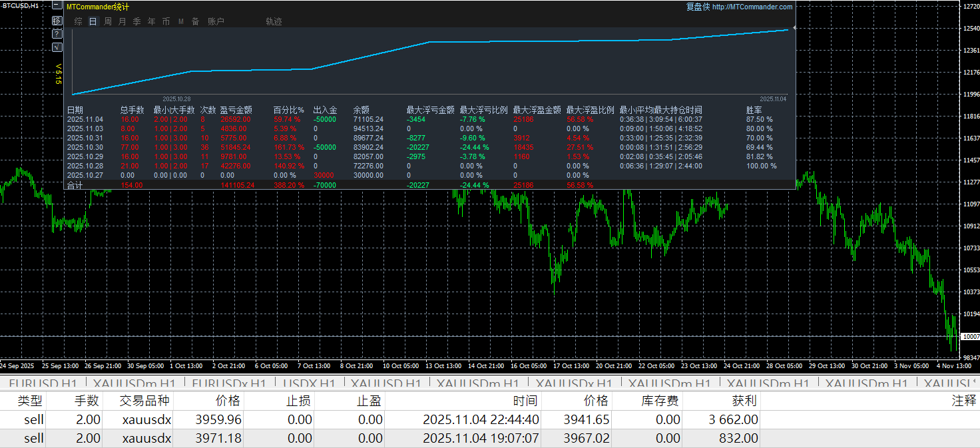Screen dimensions: 980x448
Task: Open the 币 symbol statistics tab
Action: coord(166,21)
